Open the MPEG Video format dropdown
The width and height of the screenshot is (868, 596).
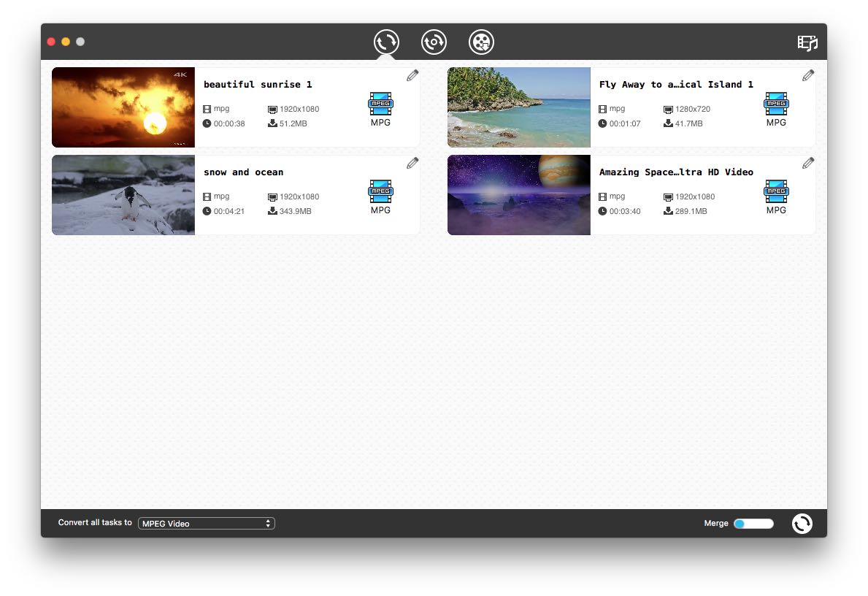coord(207,524)
